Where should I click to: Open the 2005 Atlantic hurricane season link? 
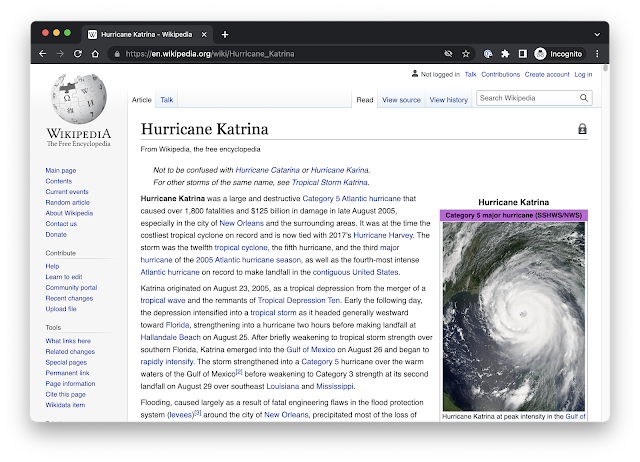pyautogui.click(x=248, y=260)
